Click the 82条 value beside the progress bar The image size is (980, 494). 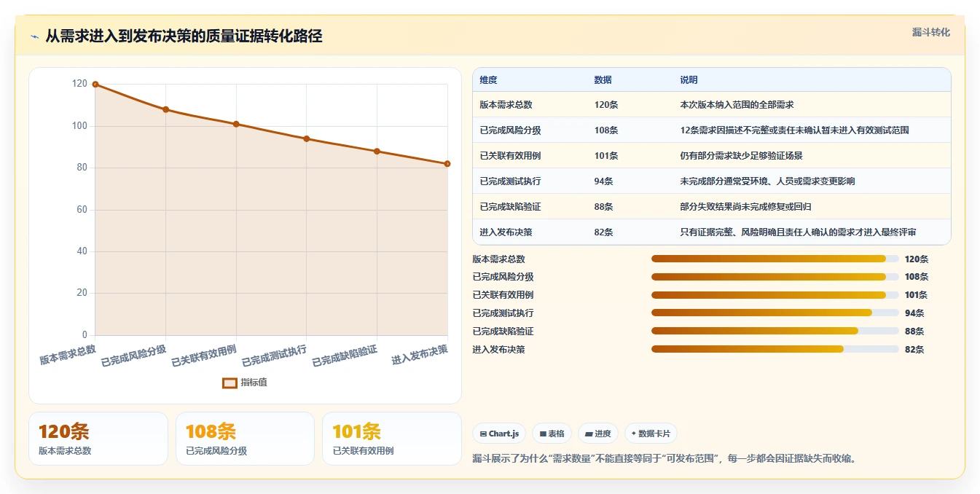[x=914, y=350]
